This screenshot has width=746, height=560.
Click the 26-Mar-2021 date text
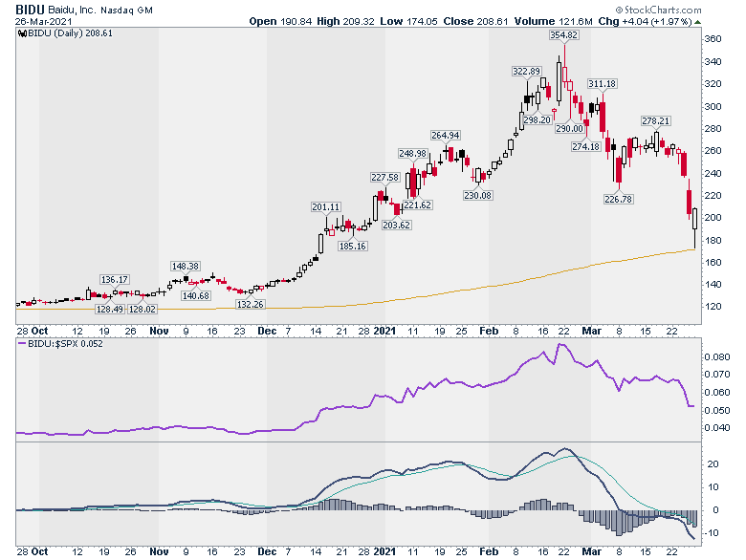[43, 22]
